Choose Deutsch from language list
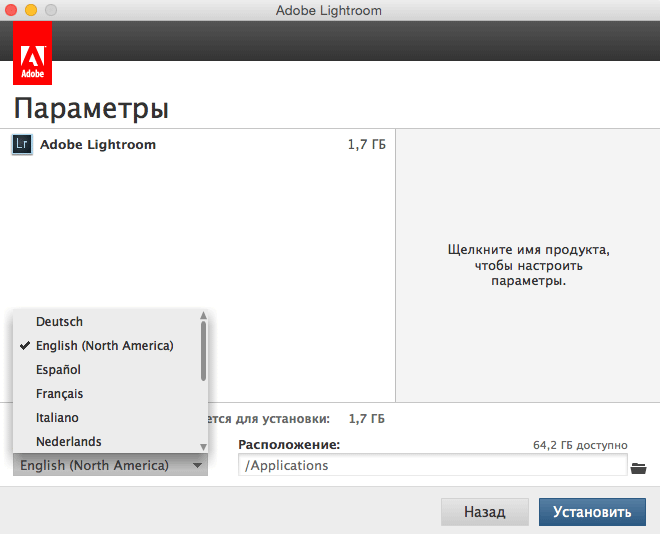The height and width of the screenshot is (534, 660). 59,321
